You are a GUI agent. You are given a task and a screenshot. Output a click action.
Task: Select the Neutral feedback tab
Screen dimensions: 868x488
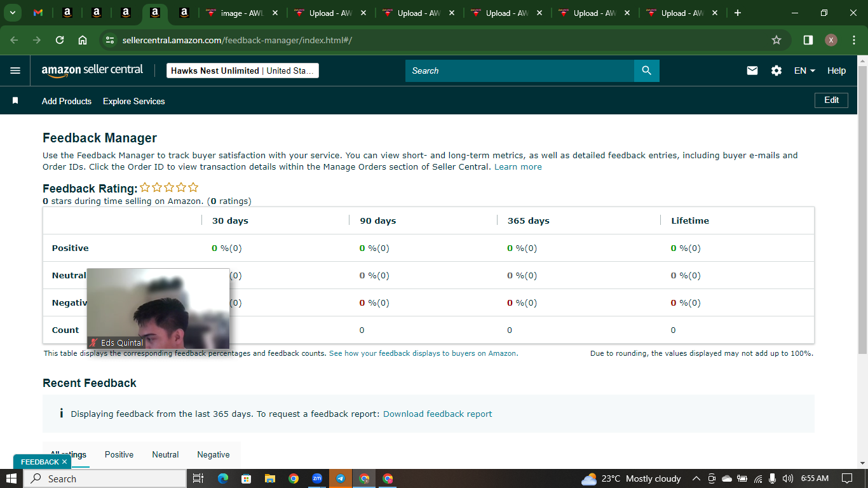click(165, 454)
